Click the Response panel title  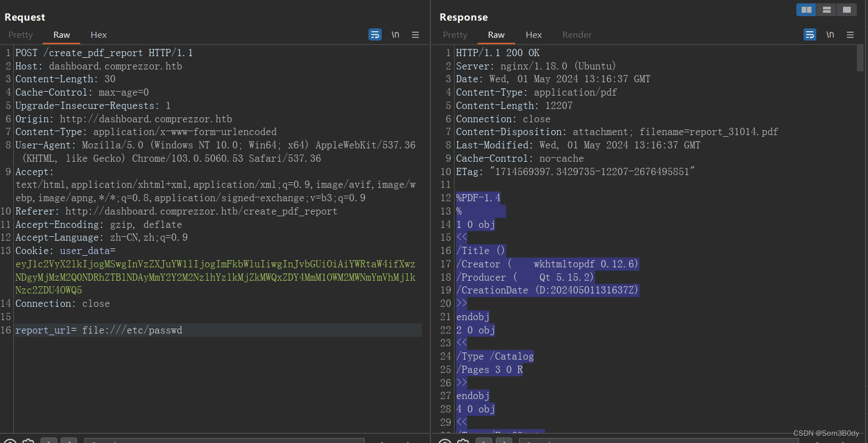463,17
